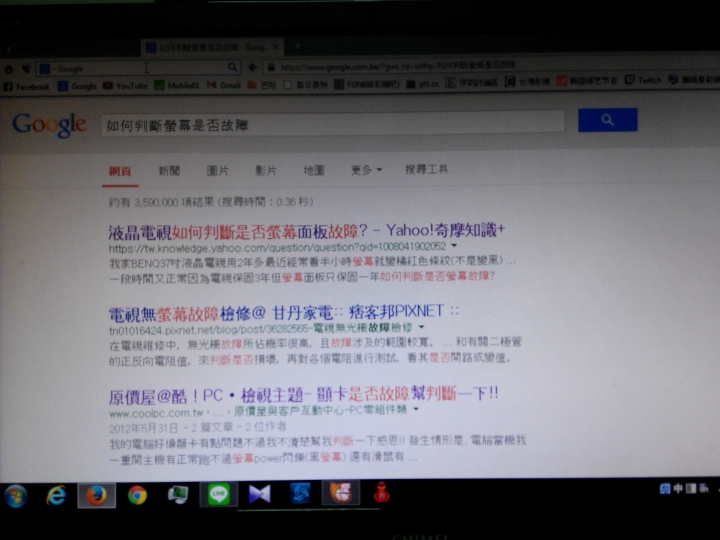This screenshot has width=720, height=540.
Task: Open the Visual Studio taskbar icon
Action: [x=259, y=494]
